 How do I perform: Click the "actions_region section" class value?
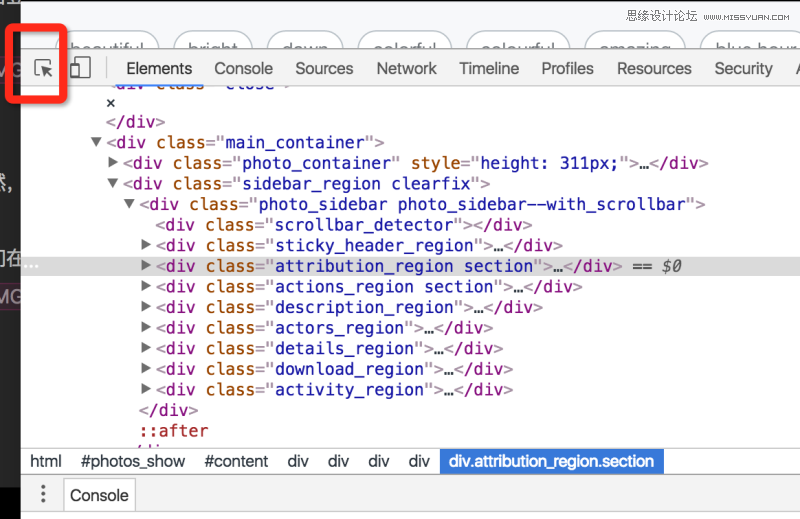tap(384, 287)
